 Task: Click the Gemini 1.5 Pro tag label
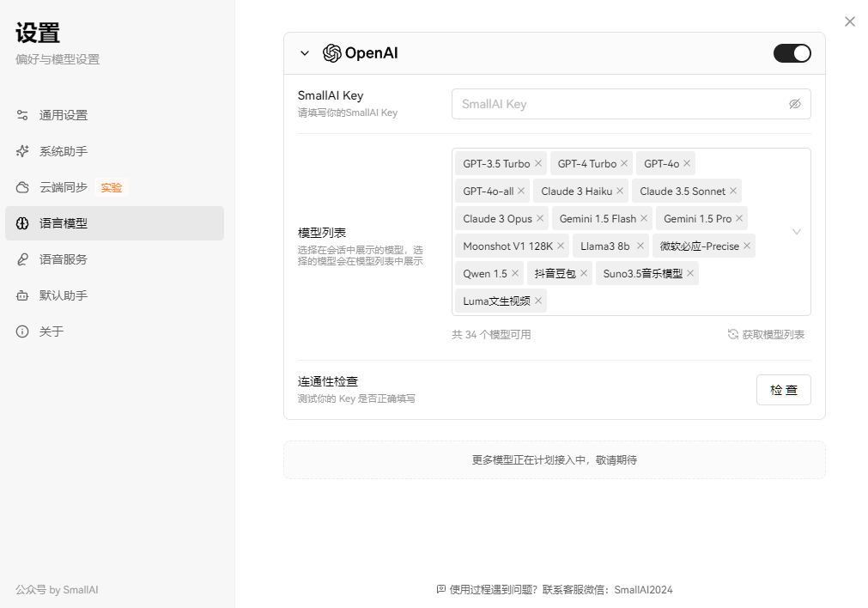tap(697, 219)
